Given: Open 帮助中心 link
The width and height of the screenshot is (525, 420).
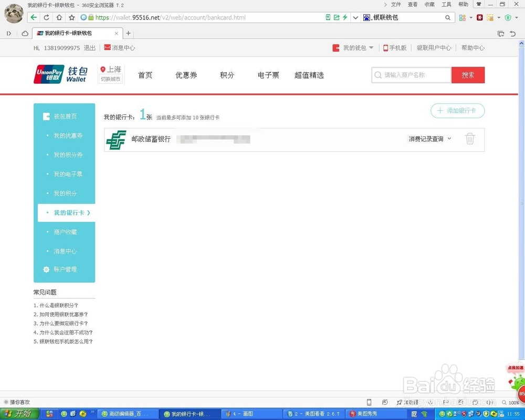Looking at the screenshot, I should click(x=473, y=48).
